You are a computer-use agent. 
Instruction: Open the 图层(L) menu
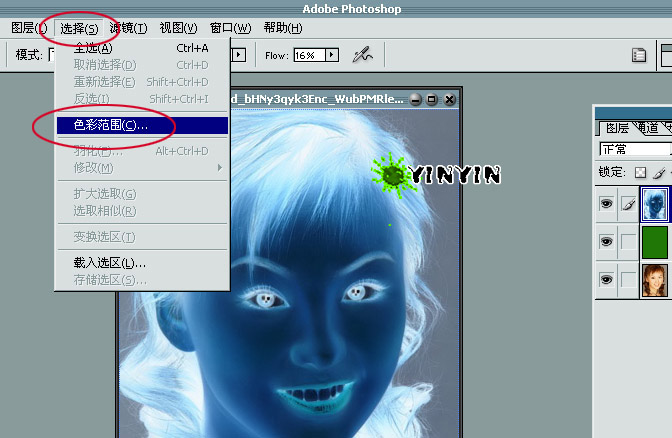[29, 28]
